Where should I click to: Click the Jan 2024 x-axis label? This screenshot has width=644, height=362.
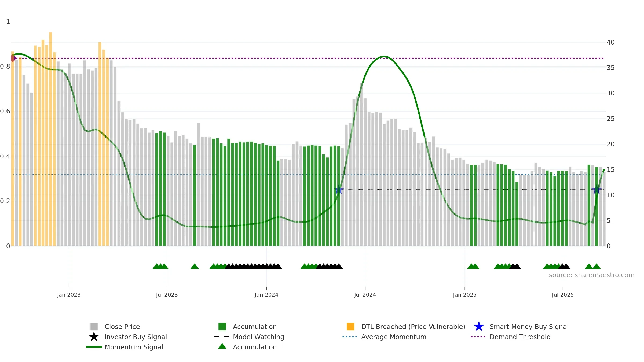pos(266,295)
